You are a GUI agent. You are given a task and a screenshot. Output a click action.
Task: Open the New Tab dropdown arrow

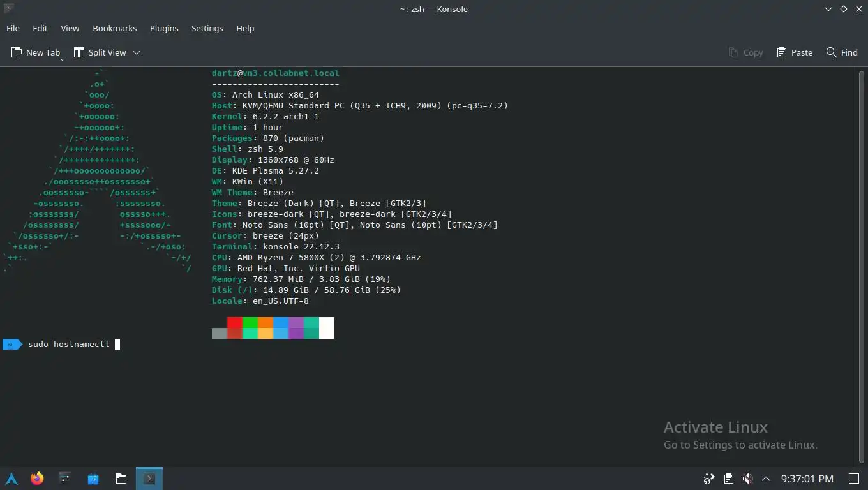[x=63, y=59]
